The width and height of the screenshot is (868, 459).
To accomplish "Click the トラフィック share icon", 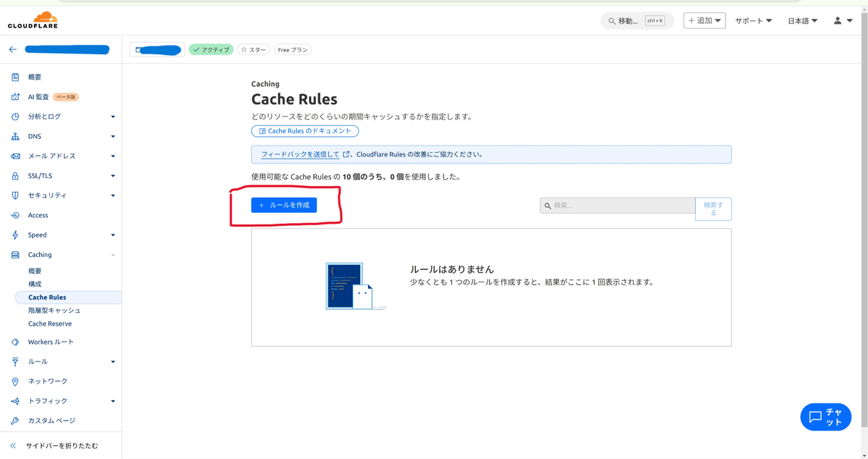I will tap(15, 401).
